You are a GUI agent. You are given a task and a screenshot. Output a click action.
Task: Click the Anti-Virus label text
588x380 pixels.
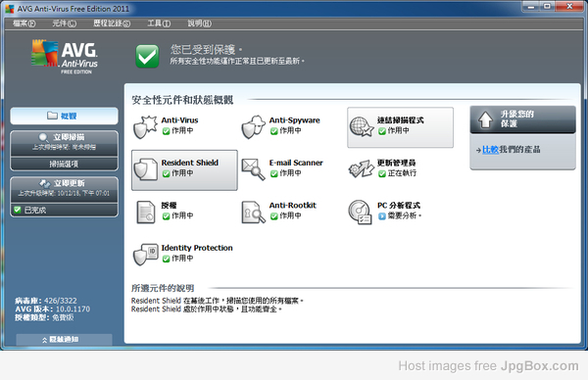179,120
